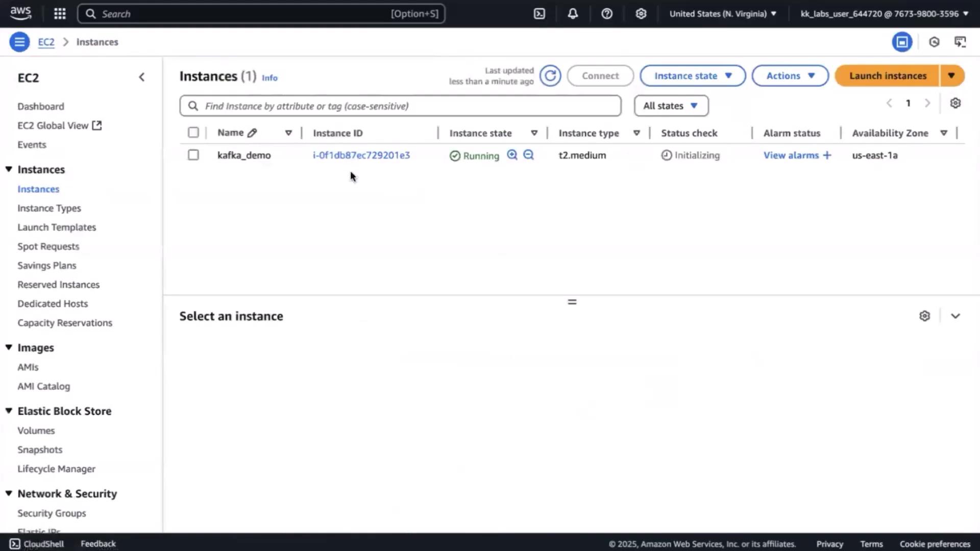Open the notifications bell
The width and height of the screenshot is (980, 551).
coord(573,14)
